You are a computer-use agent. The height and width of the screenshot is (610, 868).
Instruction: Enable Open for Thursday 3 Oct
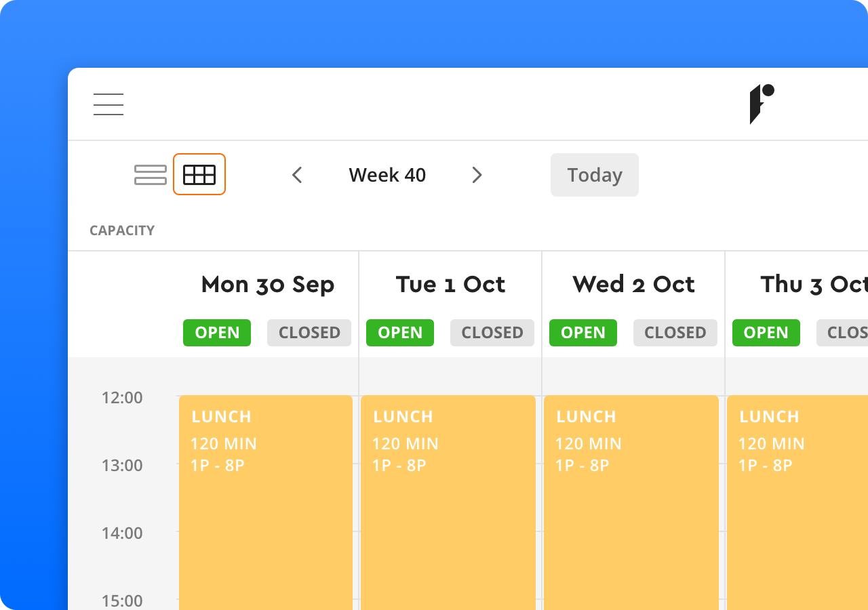click(x=766, y=333)
